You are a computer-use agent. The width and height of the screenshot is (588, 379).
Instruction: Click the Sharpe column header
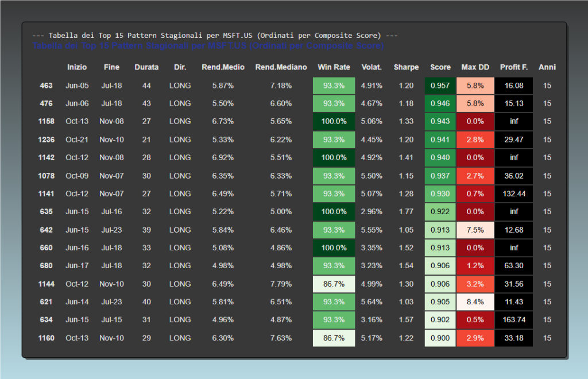click(406, 67)
